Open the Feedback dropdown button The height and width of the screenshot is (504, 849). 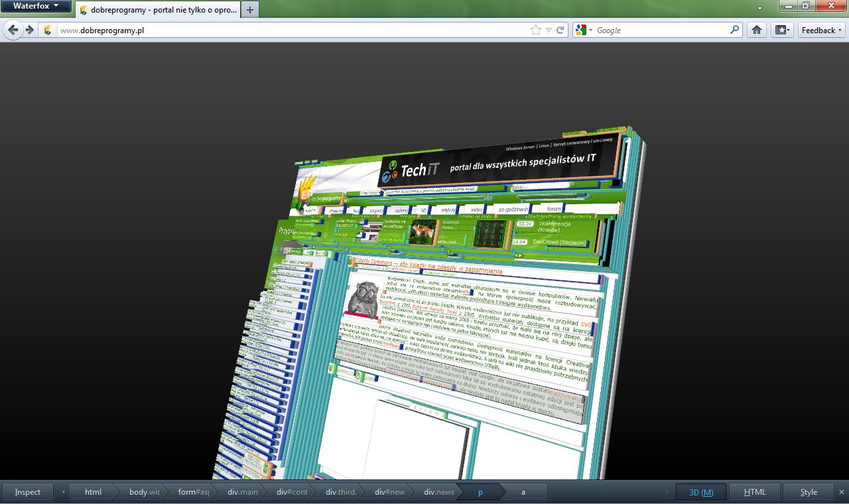[x=821, y=30]
